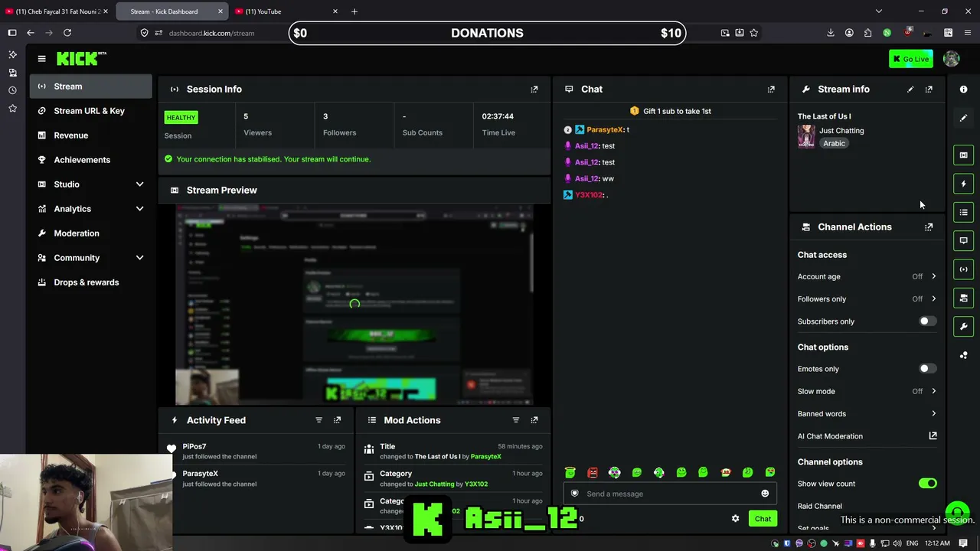
Task: Insert the angry red emote
Action: click(593, 472)
